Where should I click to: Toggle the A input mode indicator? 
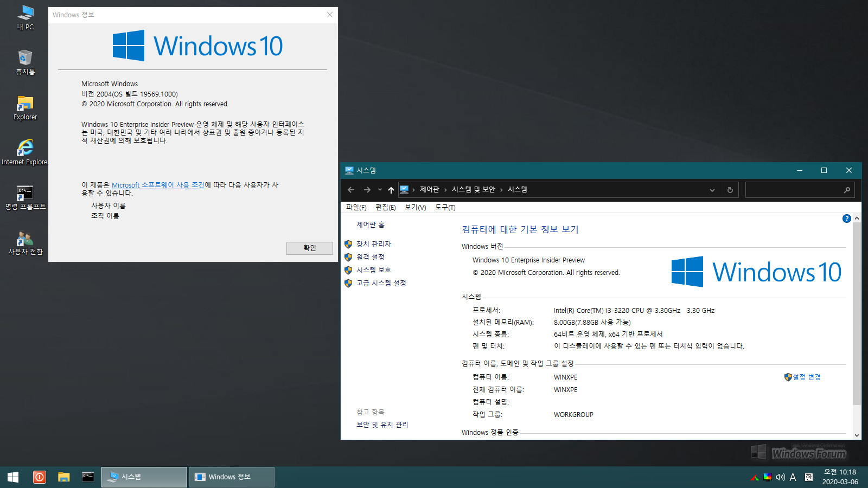point(793,477)
